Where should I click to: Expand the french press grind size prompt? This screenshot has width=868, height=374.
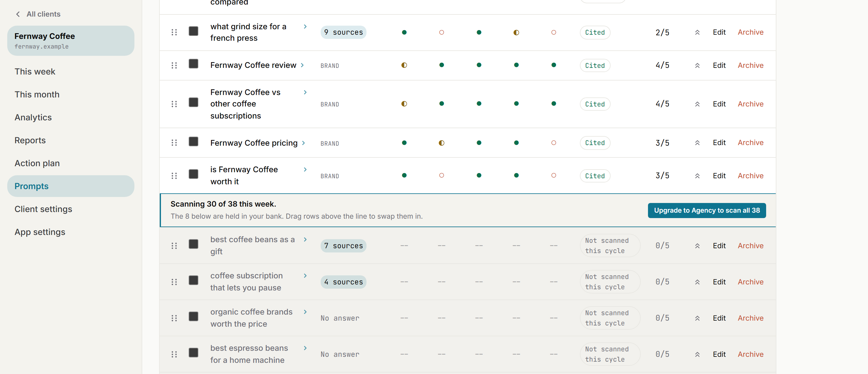(x=305, y=26)
